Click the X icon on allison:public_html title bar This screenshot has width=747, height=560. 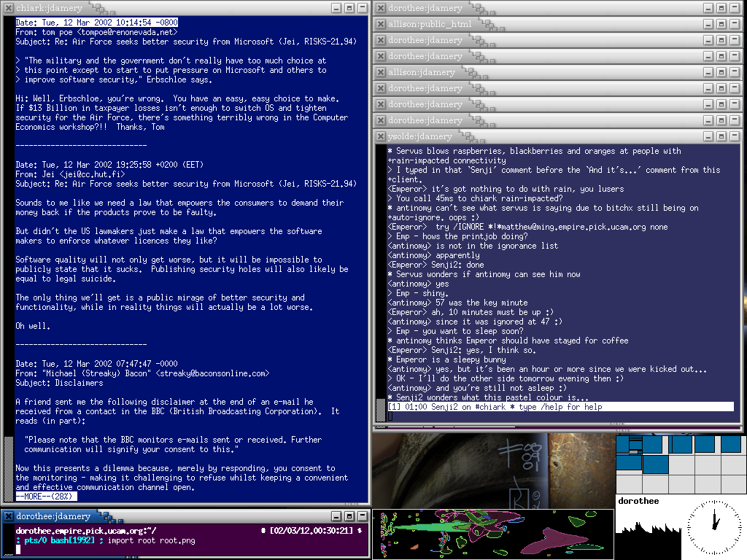(380, 24)
